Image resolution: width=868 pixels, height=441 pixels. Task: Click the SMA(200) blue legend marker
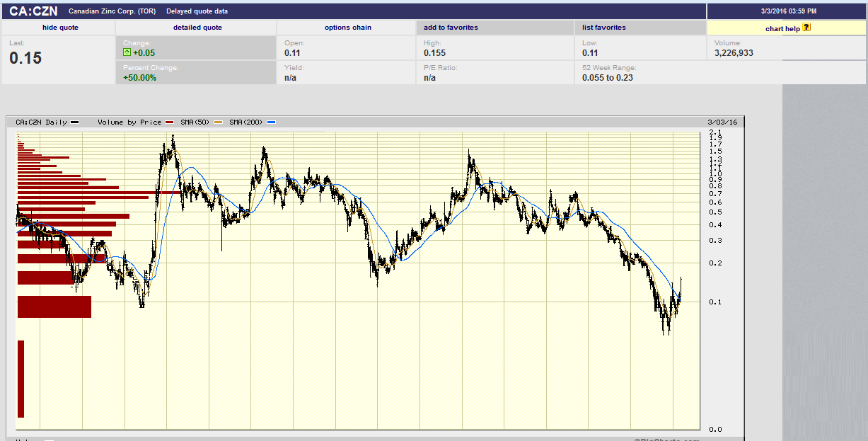(x=272, y=122)
